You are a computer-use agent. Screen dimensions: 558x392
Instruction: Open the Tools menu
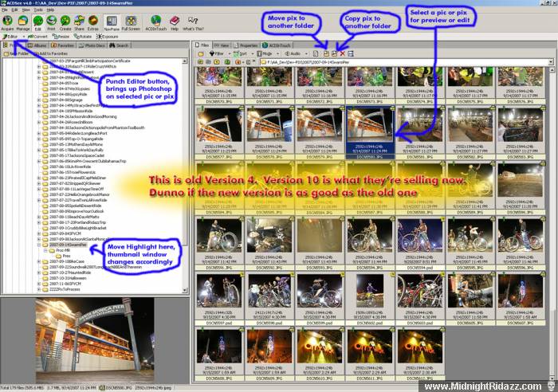point(38,10)
